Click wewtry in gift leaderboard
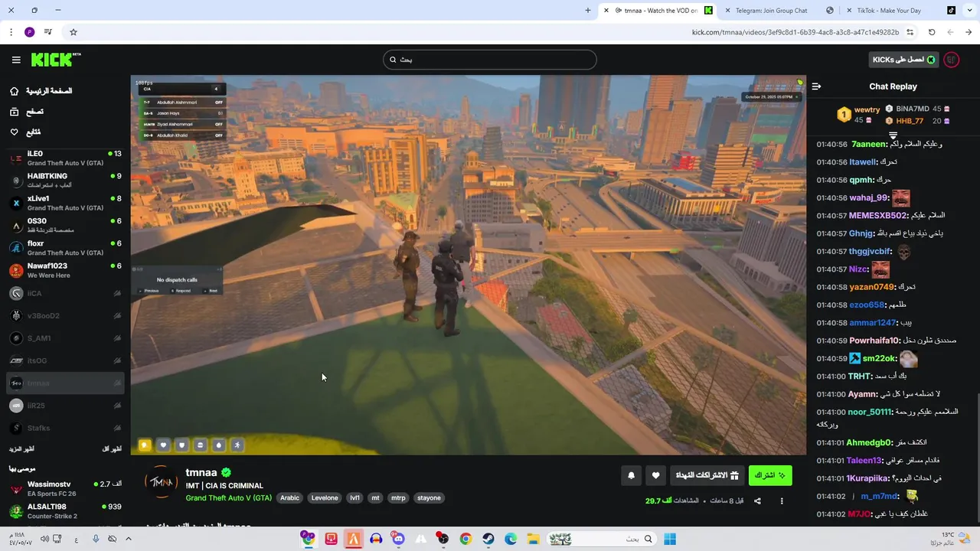This screenshot has width=980, height=551. [x=867, y=109]
